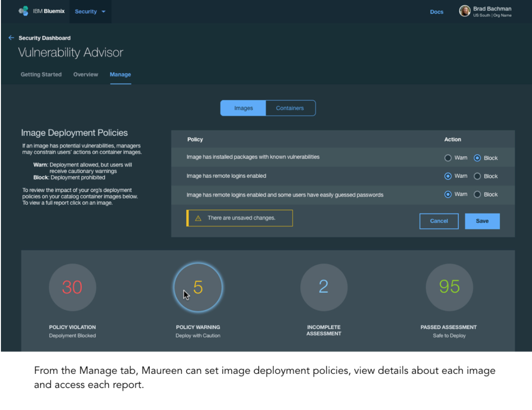Open Brad Bachman's profile avatar

pyautogui.click(x=464, y=11)
